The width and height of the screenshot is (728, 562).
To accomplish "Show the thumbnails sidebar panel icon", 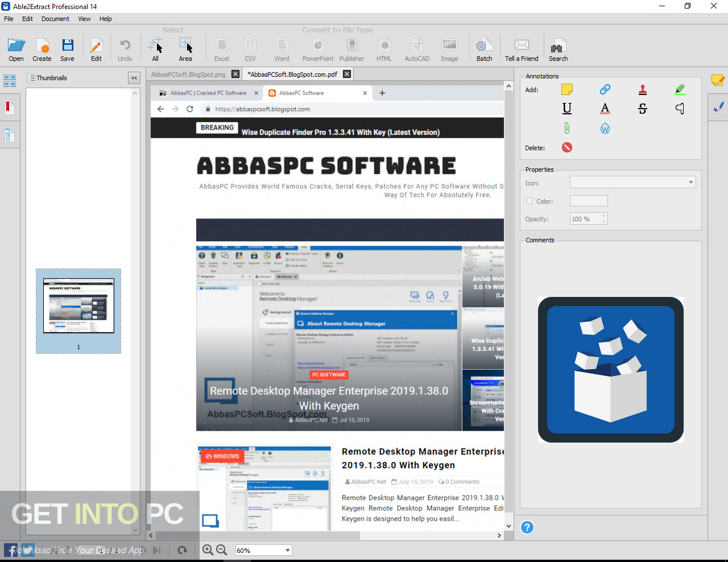I will click(10, 81).
